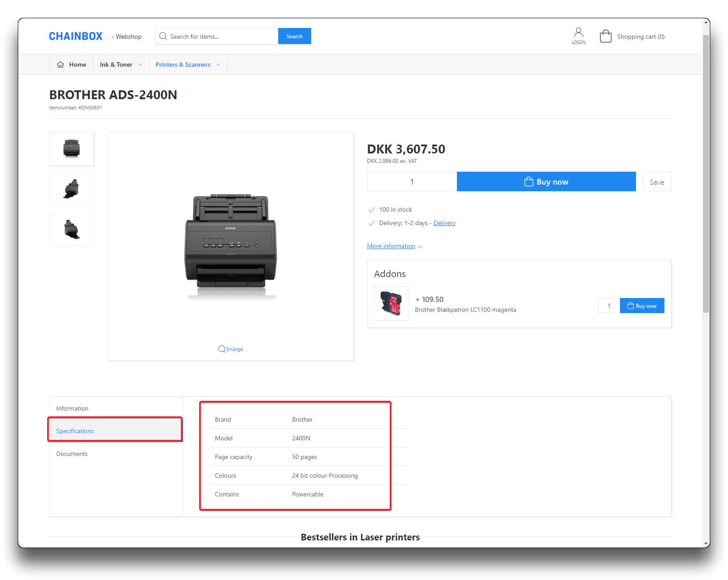The height and width of the screenshot is (580, 728).
Task: Open the Shopping cart bag icon
Action: tap(605, 36)
